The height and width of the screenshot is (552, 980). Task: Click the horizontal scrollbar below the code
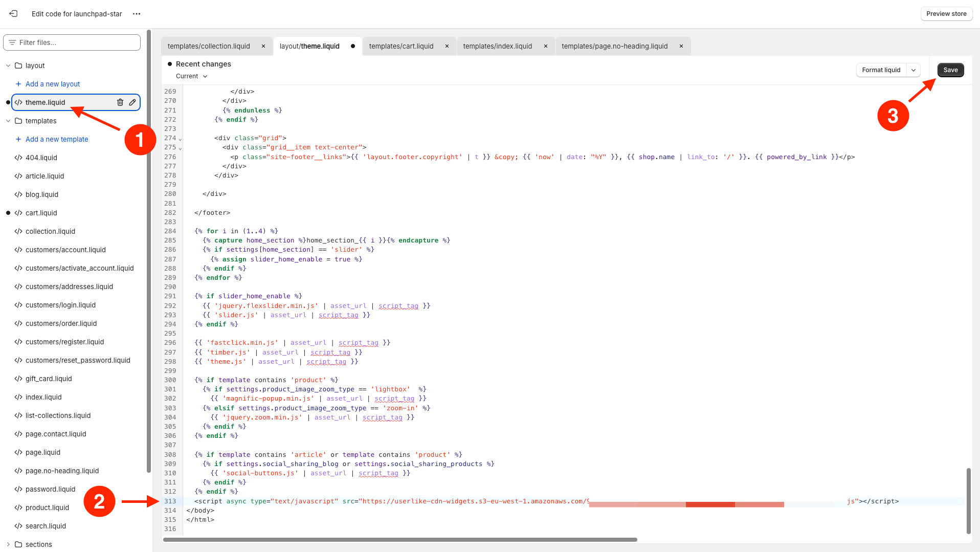(399, 540)
